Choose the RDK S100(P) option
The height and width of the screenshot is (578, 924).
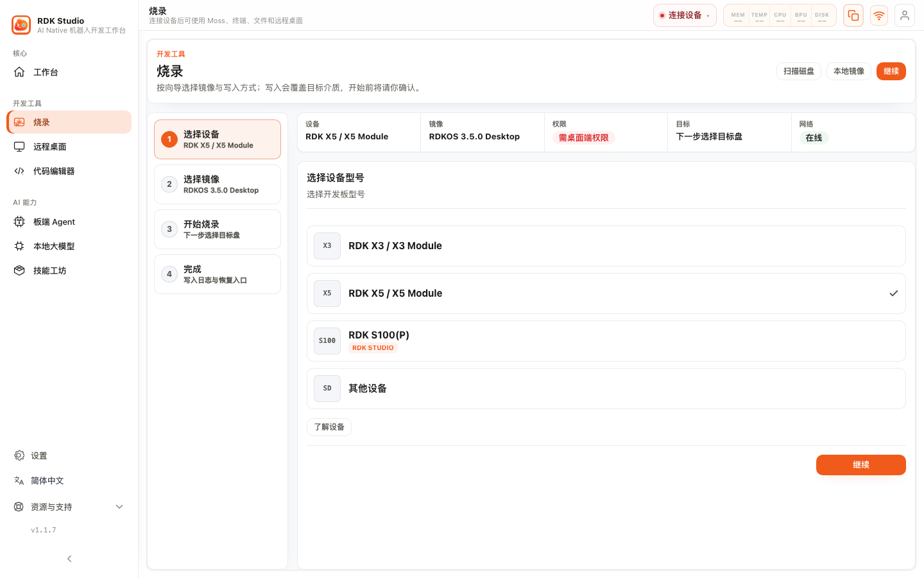click(606, 341)
